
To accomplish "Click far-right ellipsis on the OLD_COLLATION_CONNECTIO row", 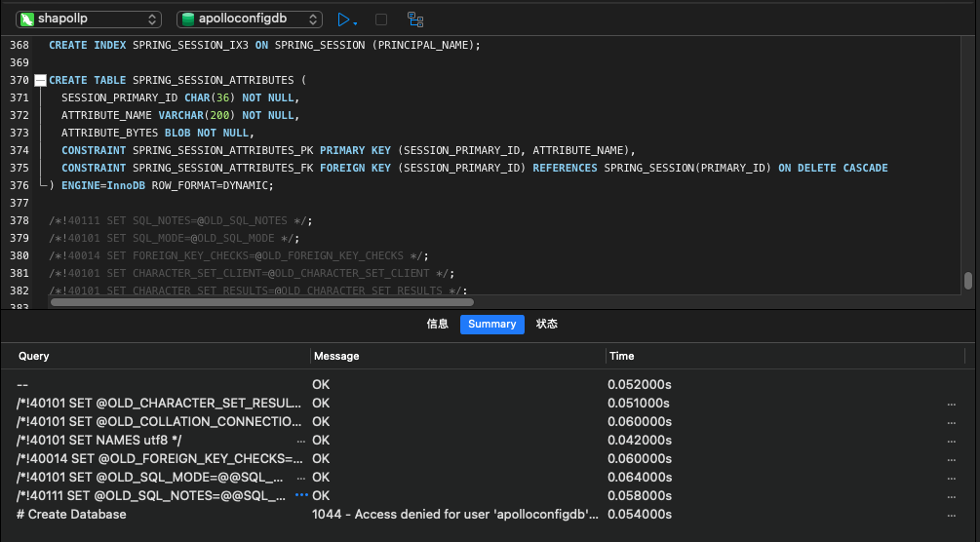I will coord(952,423).
